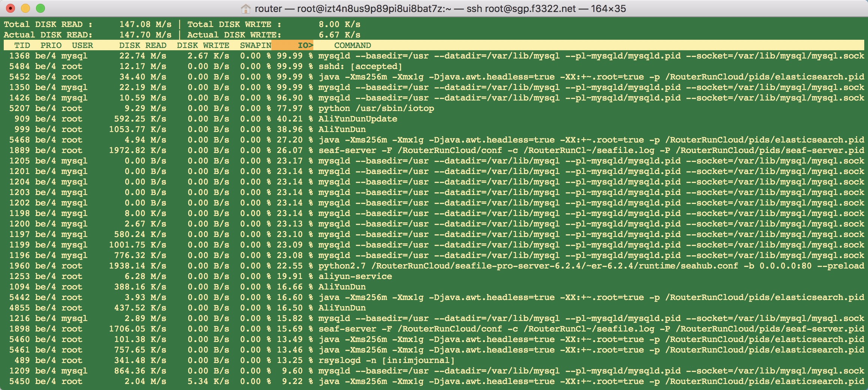Click the 1053.77 K/s disk read value
This screenshot has height=390, width=868.
[x=138, y=129]
